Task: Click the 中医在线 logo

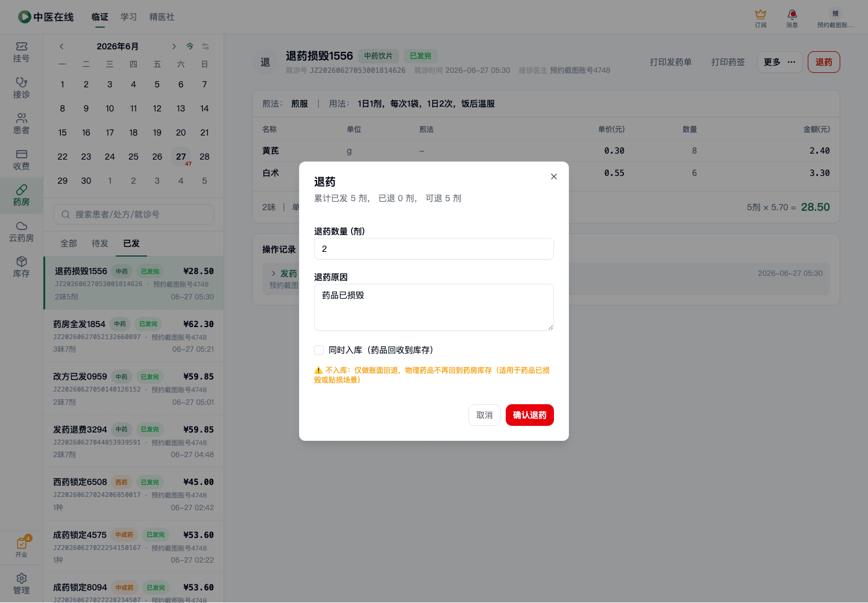Action: click(x=46, y=17)
